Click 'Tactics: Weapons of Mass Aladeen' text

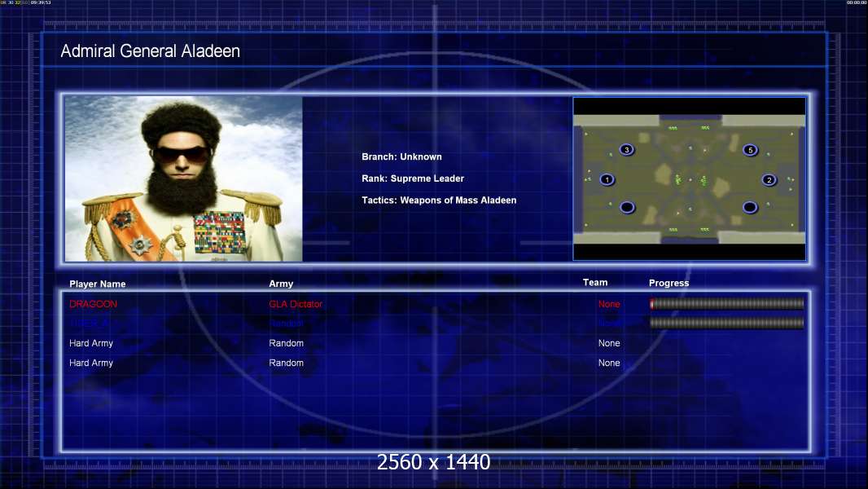(x=439, y=200)
